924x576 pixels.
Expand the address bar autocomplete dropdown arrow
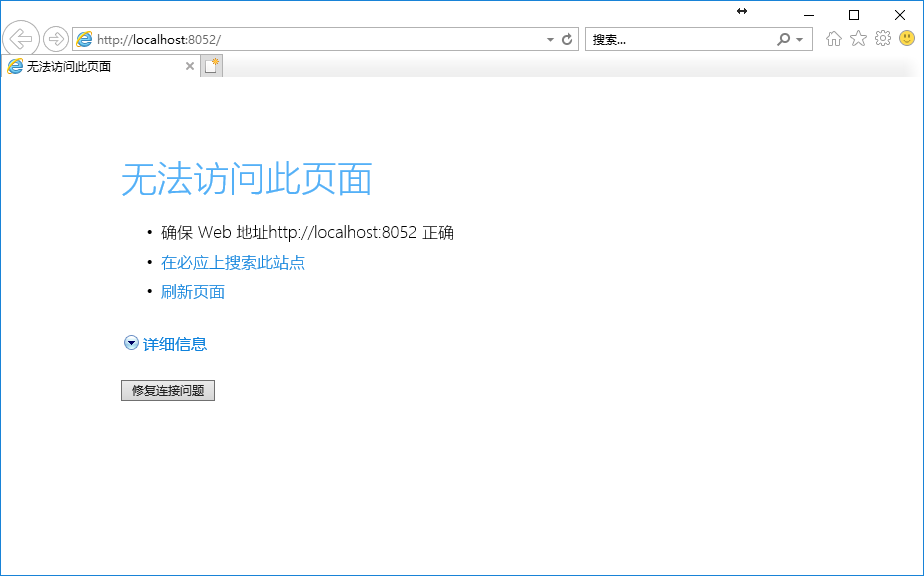(550, 39)
